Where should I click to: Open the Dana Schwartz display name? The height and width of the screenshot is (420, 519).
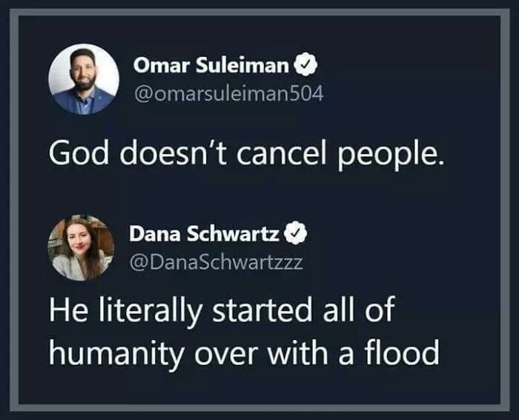205,235
